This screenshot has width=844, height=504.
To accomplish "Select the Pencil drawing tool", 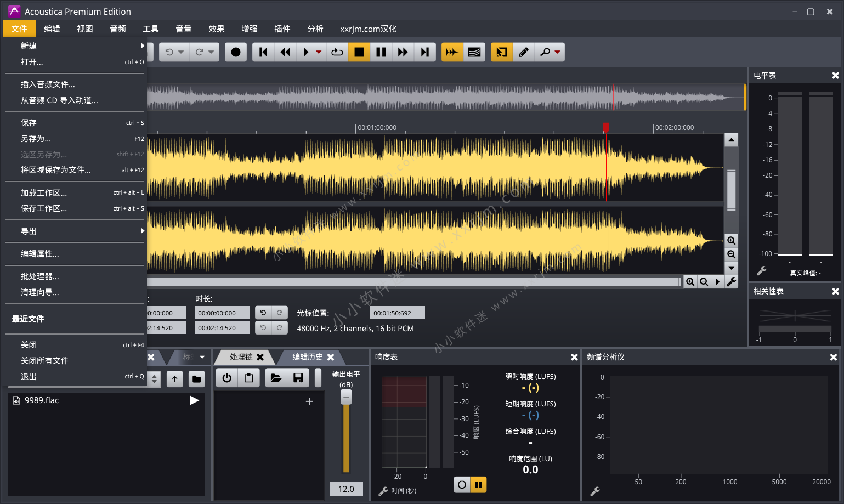I will coord(524,52).
